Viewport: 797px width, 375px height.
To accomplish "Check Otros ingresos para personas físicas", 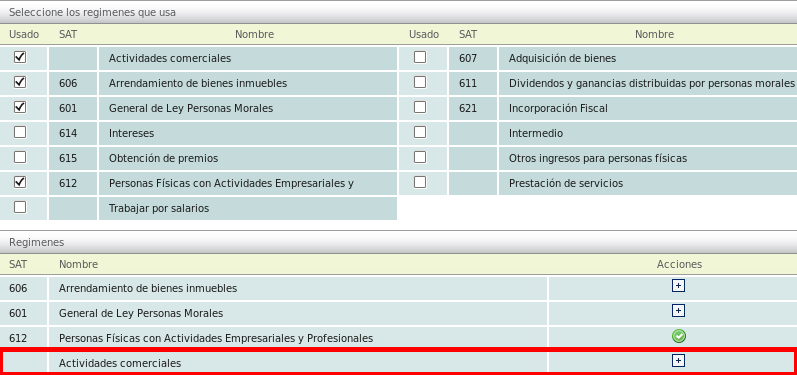I will click(420, 157).
